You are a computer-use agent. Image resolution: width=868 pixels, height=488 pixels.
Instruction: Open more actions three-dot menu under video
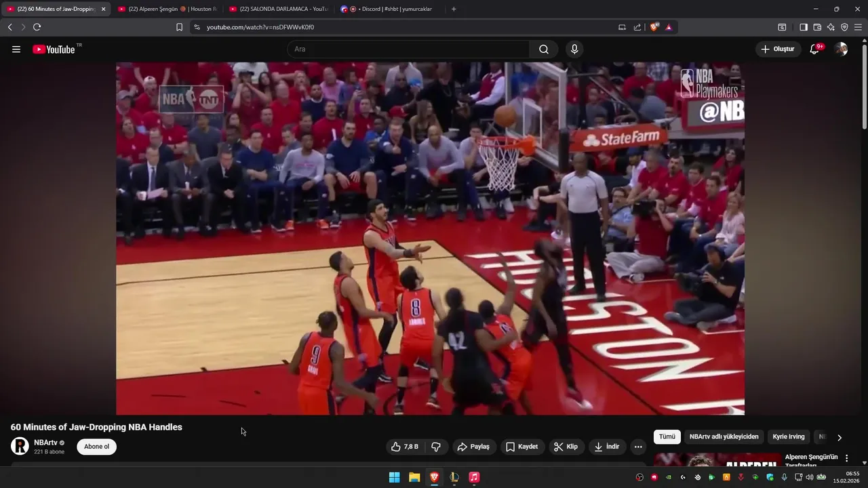pos(637,447)
